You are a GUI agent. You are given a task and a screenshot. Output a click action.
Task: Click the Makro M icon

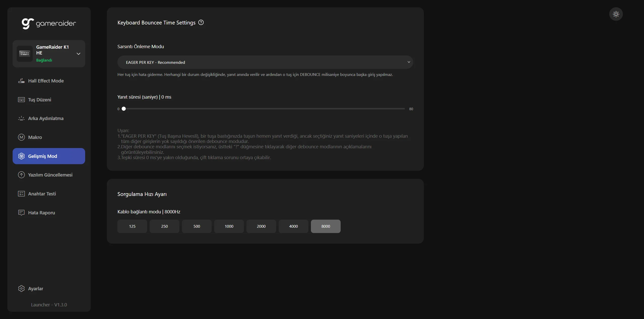coord(21,137)
